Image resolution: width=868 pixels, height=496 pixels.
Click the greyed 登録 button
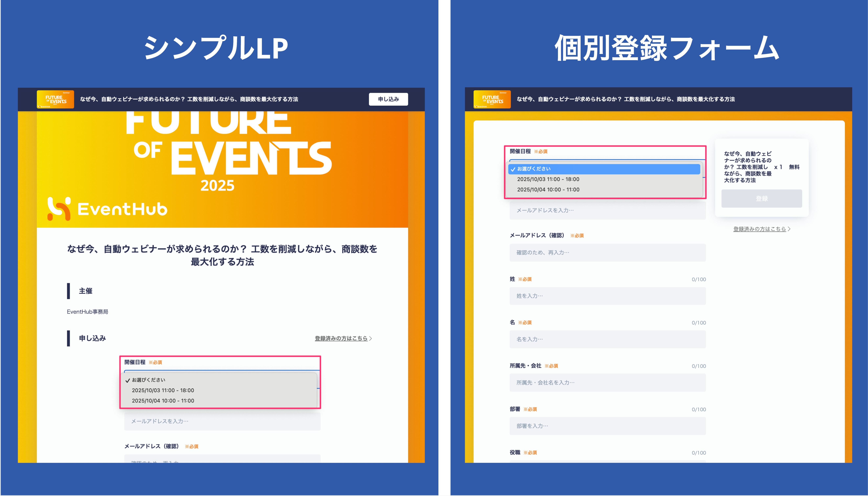tap(762, 199)
